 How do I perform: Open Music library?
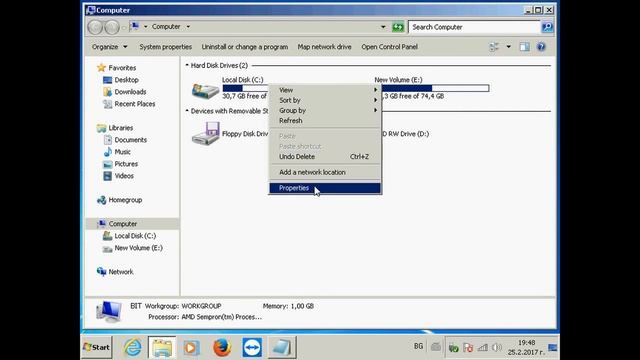[122, 152]
